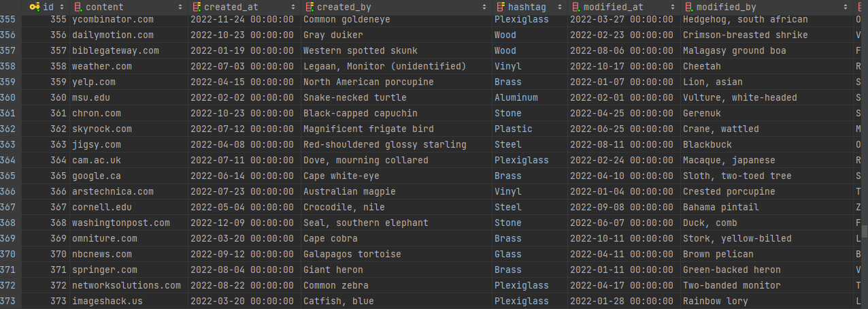Click the arstechnica.com cell
The height and width of the screenshot is (309, 868).
(129, 191)
